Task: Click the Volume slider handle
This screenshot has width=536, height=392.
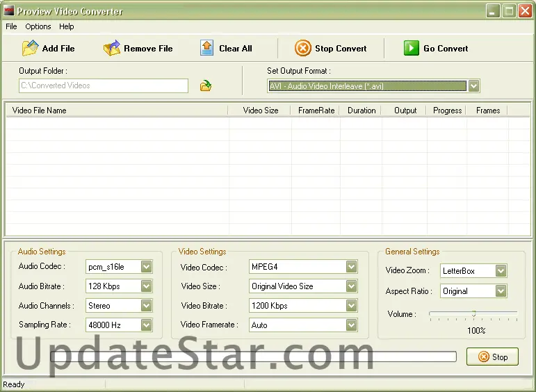Action: pyautogui.click(x=473, y=314)
